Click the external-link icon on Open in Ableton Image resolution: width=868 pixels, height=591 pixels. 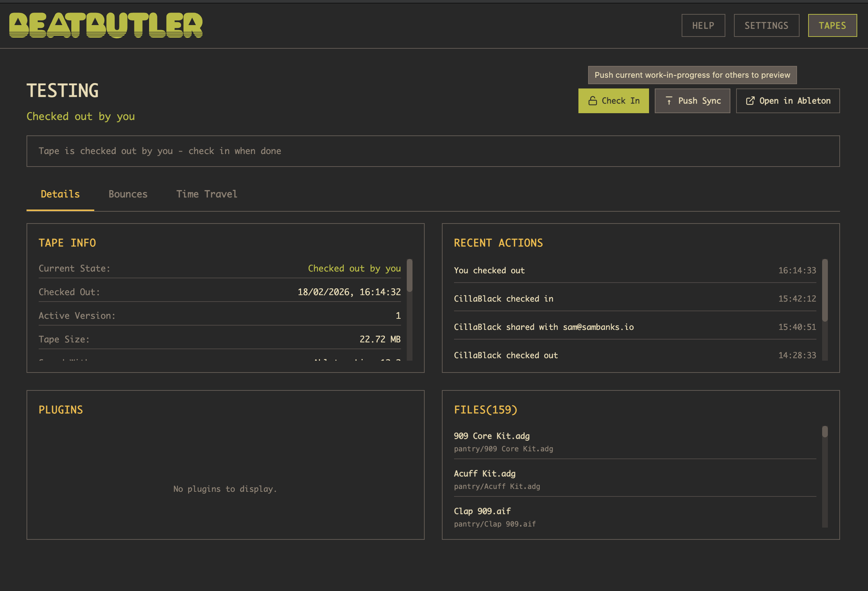750,101
